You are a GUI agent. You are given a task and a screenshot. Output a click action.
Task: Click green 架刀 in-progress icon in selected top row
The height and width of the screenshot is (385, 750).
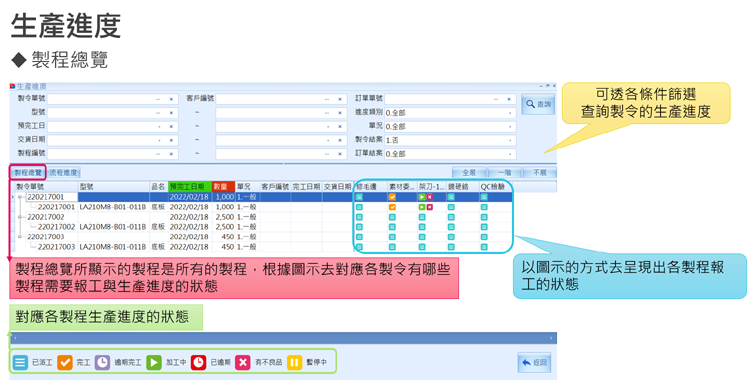422,197
